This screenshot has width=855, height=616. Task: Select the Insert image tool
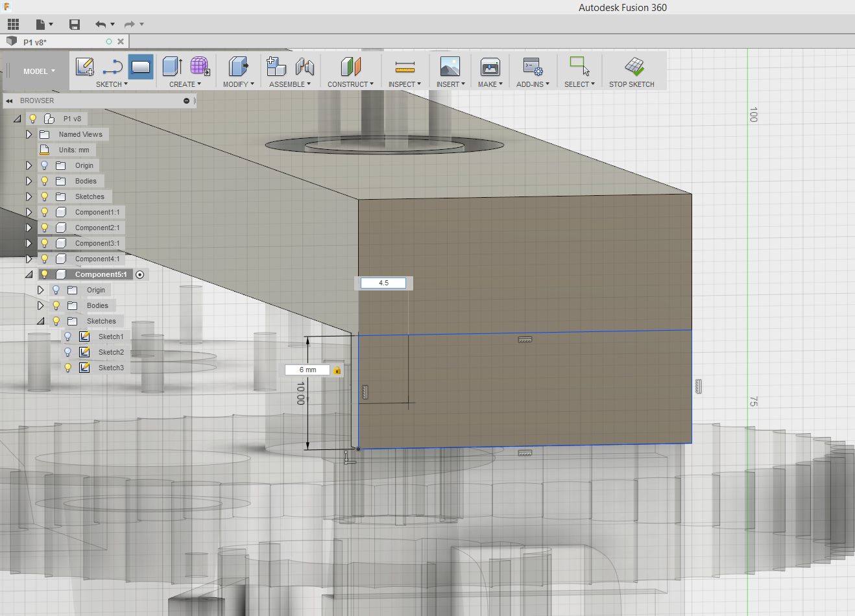coord(450,66)
